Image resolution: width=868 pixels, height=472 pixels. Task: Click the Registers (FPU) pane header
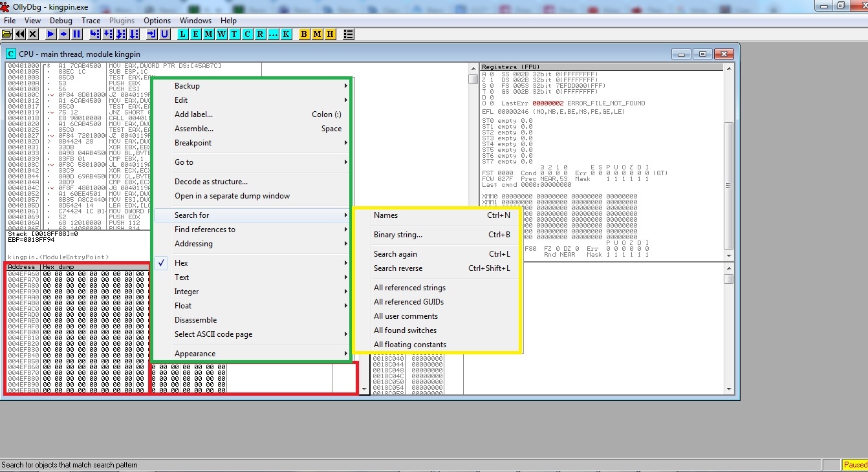pyautogui.click(x=602, y=67)
